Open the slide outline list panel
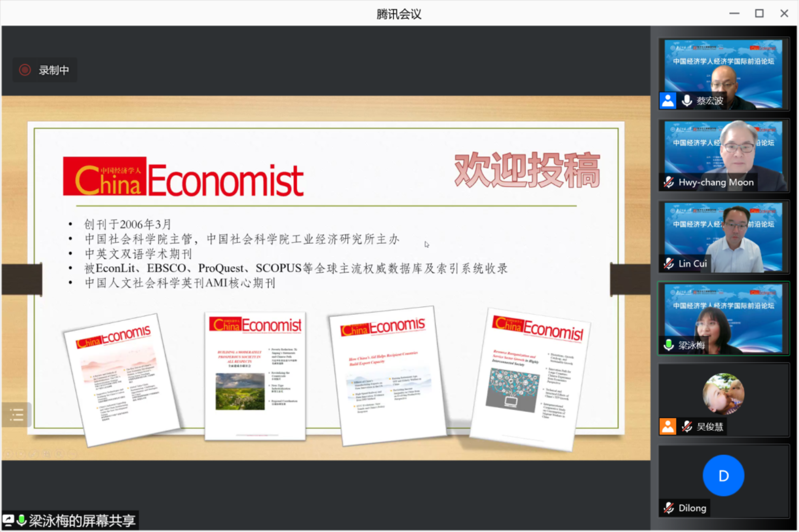Viewport: 799px width, 532px height. click(16, 415)
